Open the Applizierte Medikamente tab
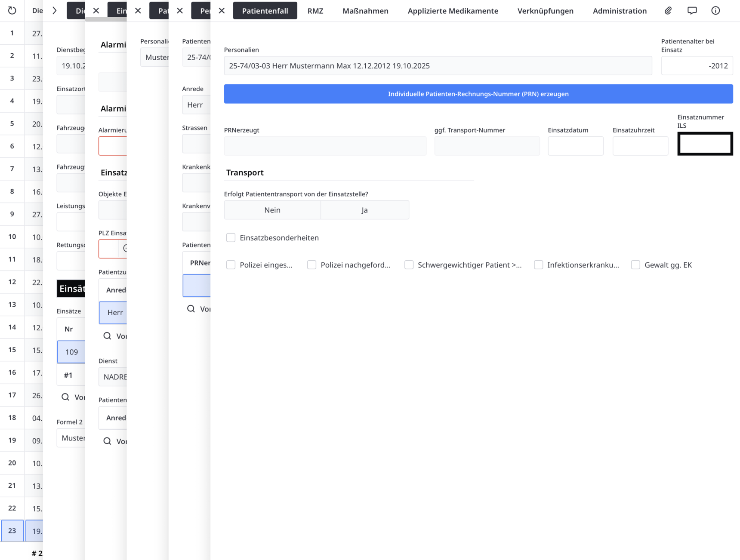 click(x=453, y=11)
